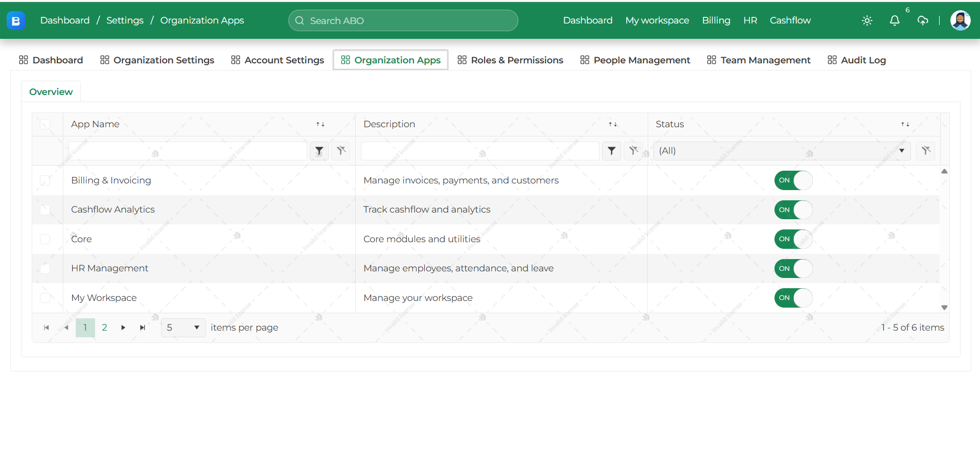The height and width of the screenshot is (465, 980).
Task: Toggle the select-all header checkbox
Action: pos(45,124)
